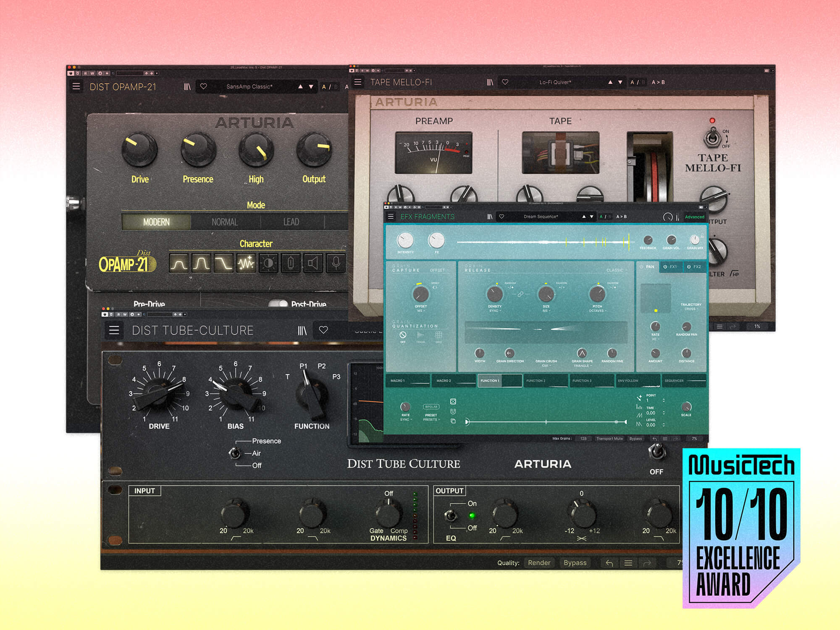
Task: Randomize function with dice icon
Action: 453,402
